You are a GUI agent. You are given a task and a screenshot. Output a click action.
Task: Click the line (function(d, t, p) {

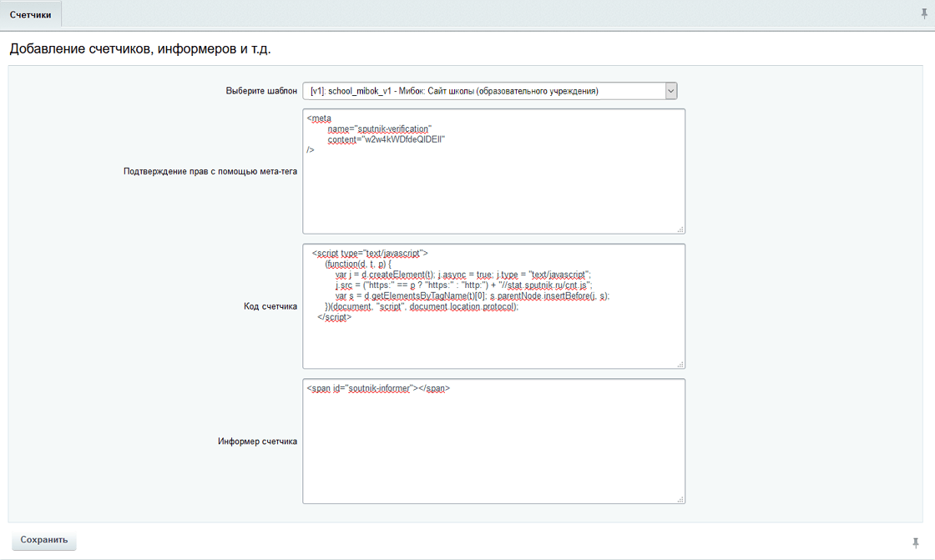click(x=358, y=265)
